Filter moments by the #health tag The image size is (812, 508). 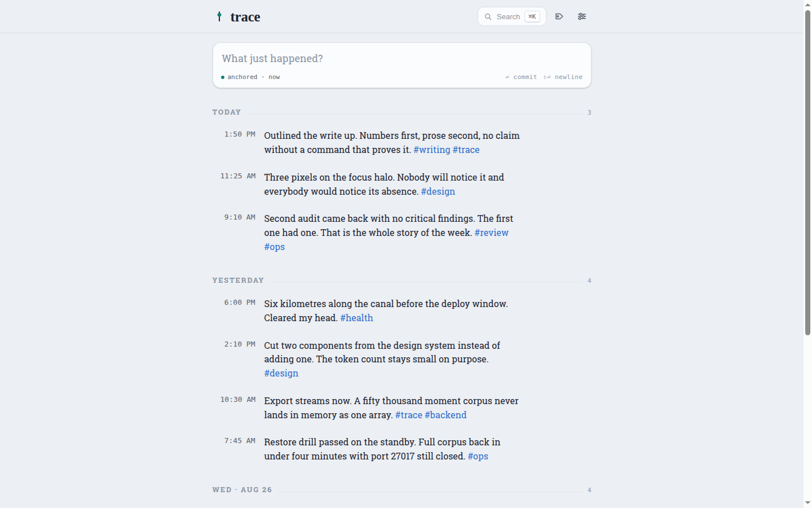point(357,318)
